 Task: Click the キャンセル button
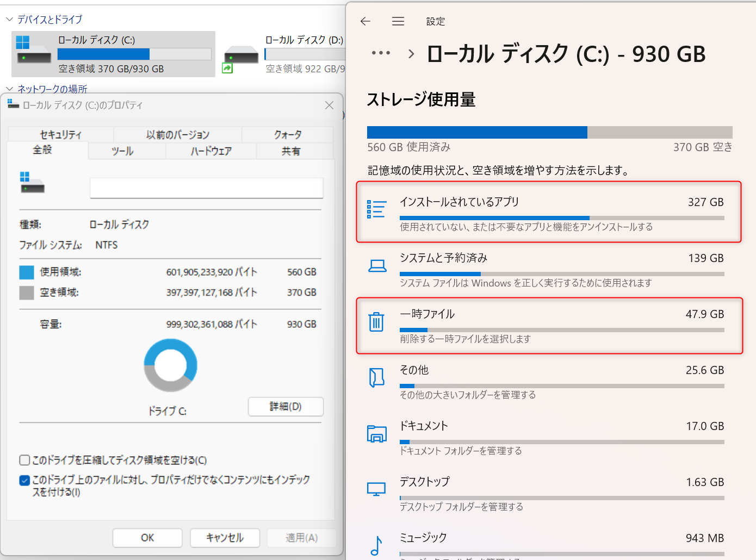(x=225, y=538)
